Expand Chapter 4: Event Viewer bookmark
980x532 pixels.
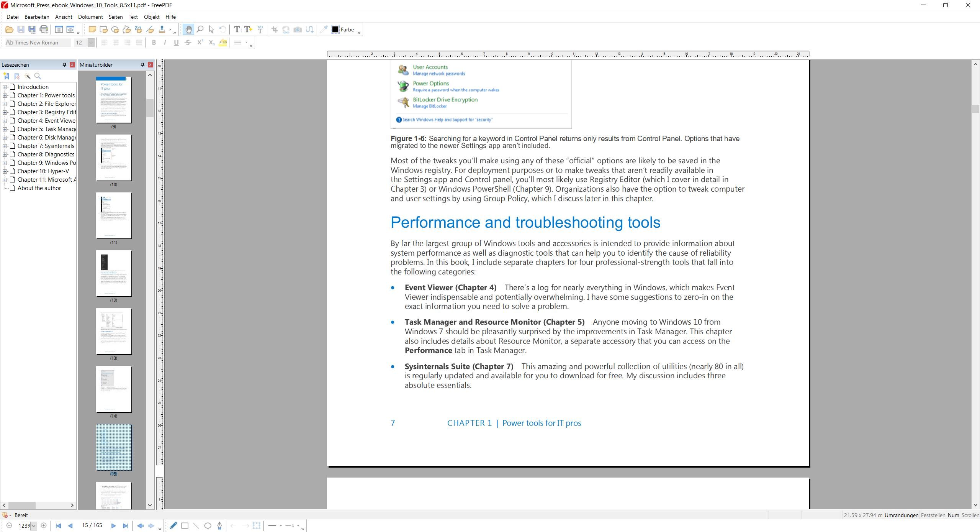[x=5, y=121]
